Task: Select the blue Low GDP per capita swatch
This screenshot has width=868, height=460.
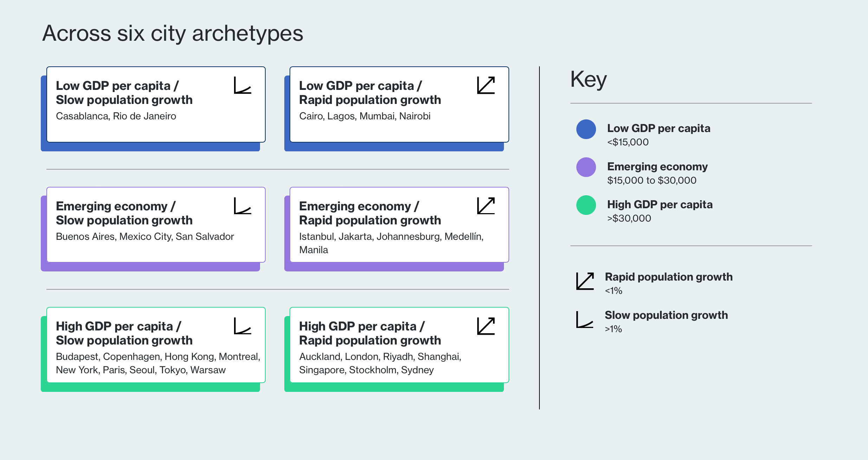Action: click(x=586, y=129)
